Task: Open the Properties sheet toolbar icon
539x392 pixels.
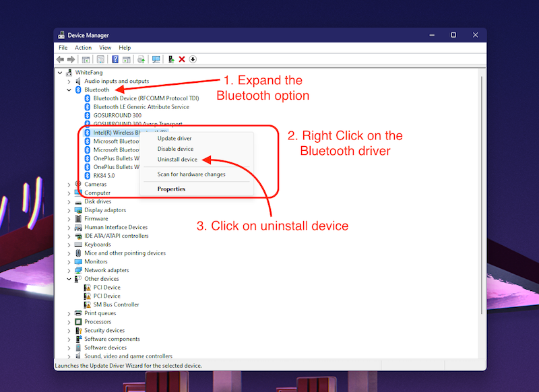Action: point(100,59)
